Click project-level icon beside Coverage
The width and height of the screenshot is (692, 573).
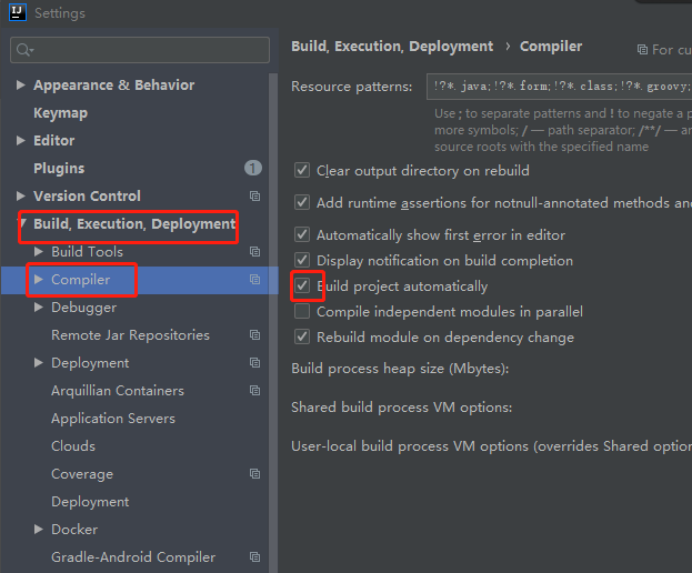click(x=255, y=474)
